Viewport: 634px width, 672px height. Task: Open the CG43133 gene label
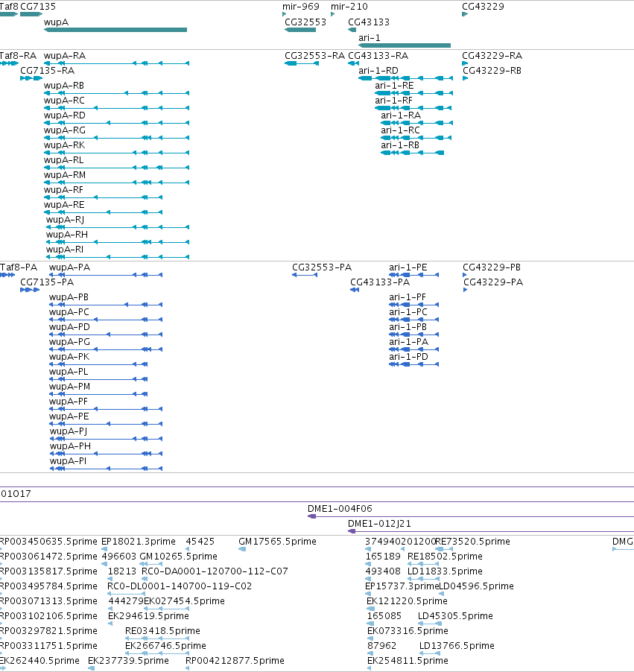369,22
